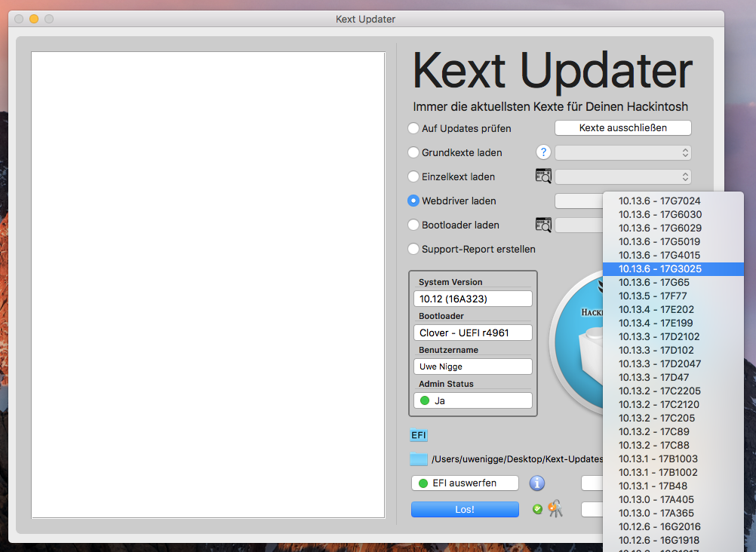756x552 pixels.
Task: Select the 'Grundkexte laden' radio button
Action: click(x=413, y=152)
